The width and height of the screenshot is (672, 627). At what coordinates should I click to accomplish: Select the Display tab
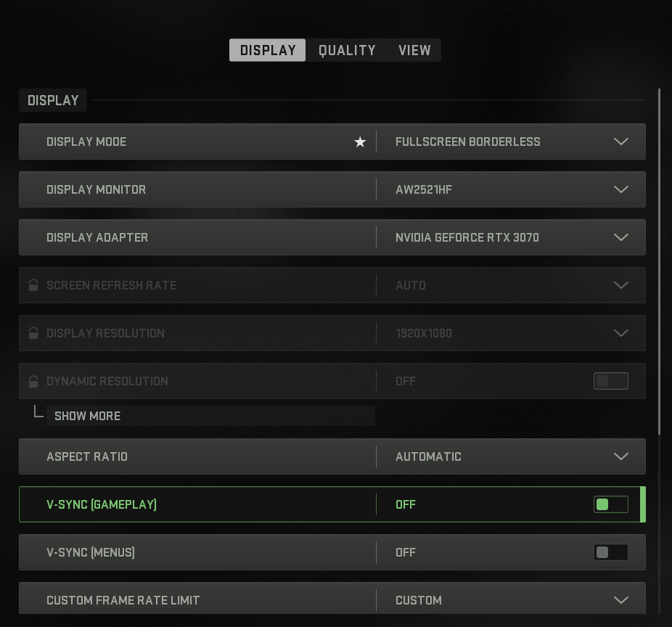267,50
